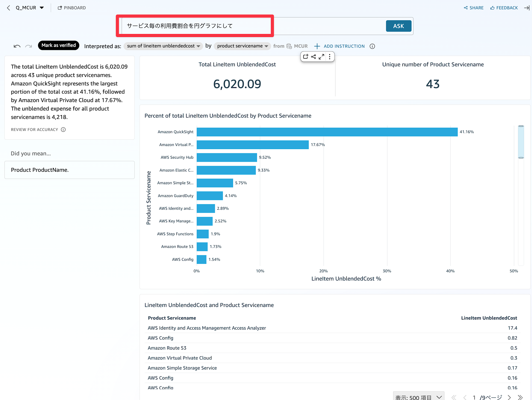Select the Product ProductName suggestion
532x400 pixels.
pyautogui.click(x=69, y=170)
